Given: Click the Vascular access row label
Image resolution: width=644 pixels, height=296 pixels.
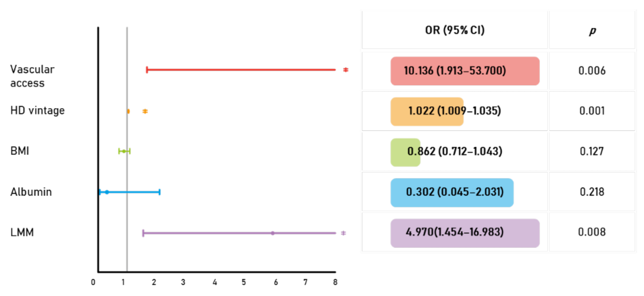Looking at the screenshot, I should click(32, 76).
